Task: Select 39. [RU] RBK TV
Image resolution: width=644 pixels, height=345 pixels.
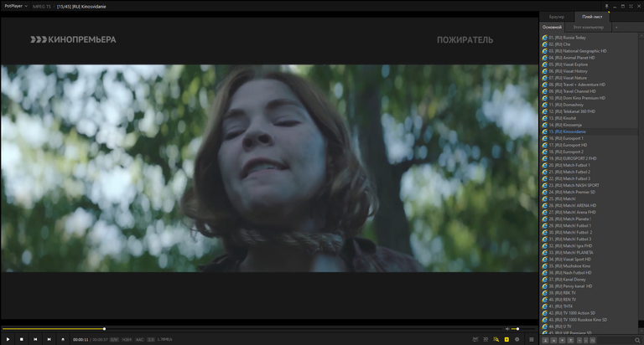Action: (589, 293)
